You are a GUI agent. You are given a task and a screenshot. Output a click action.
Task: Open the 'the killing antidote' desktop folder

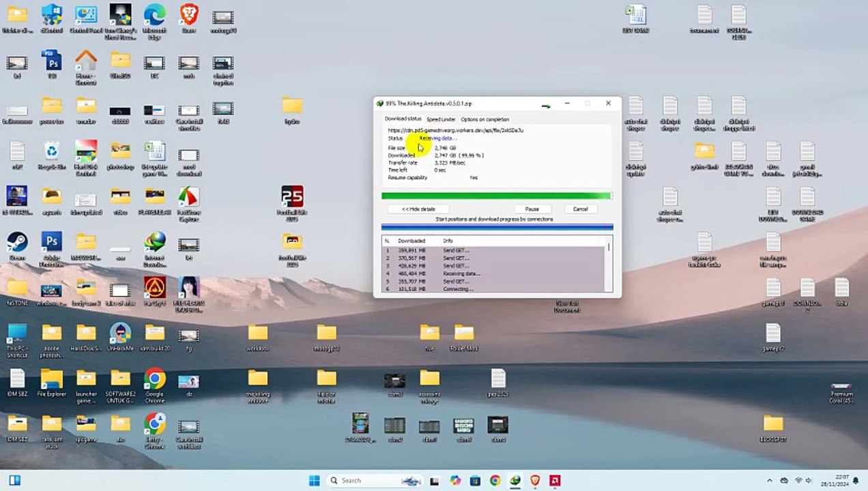point(258,385)
